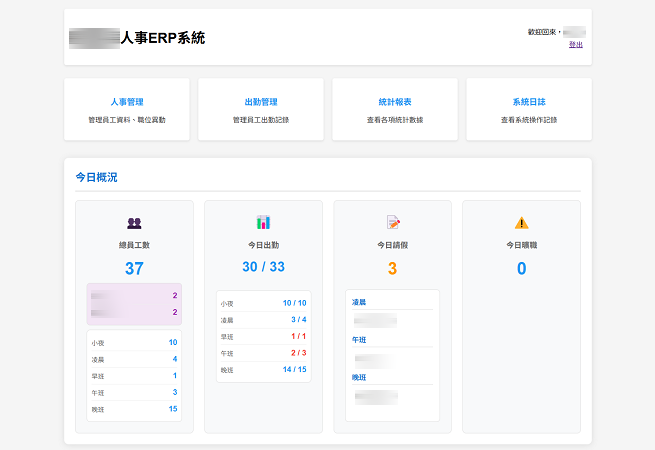
Task: Click the 歡迎回來 greeting text
Action: point(544,32)
